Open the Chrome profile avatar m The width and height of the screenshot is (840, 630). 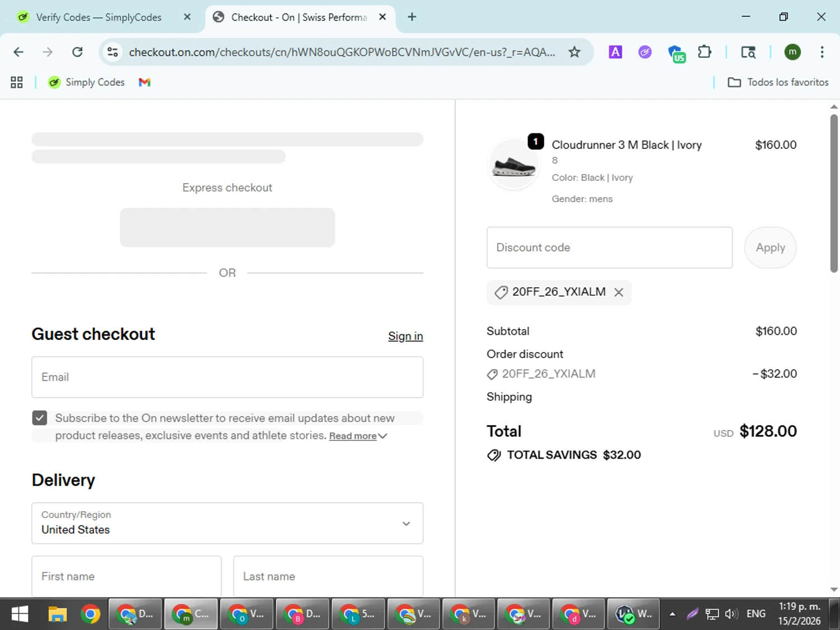(x=792, y=52)
